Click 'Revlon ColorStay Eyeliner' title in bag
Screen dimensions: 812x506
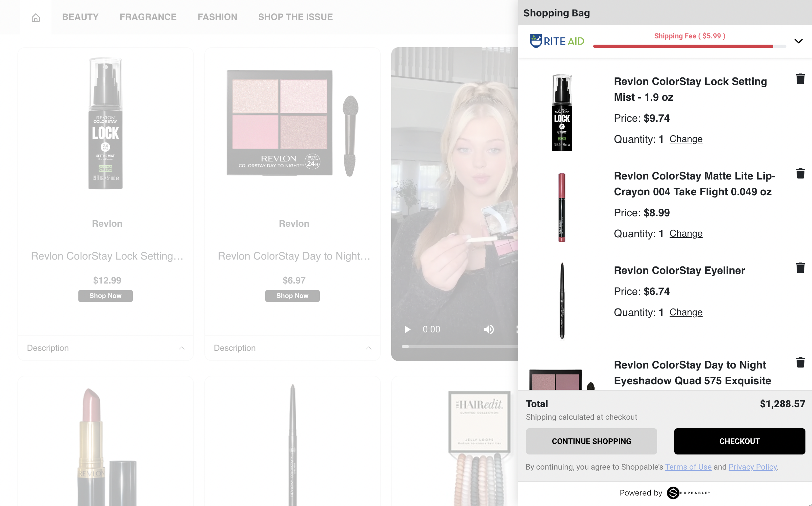[x=679, y=270]
